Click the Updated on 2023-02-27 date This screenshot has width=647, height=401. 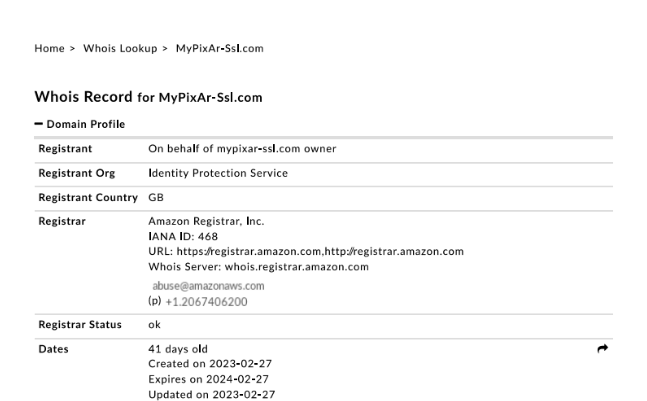click(212, 394)
